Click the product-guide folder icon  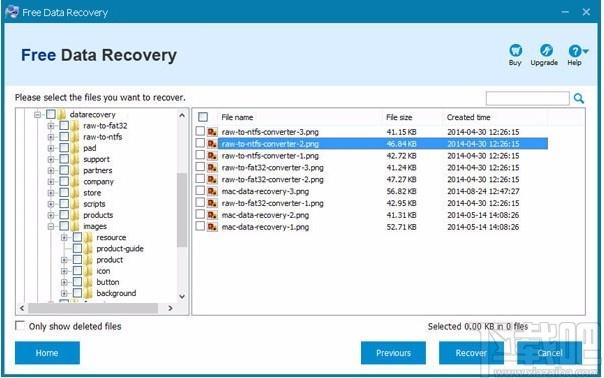coord(88,249)
